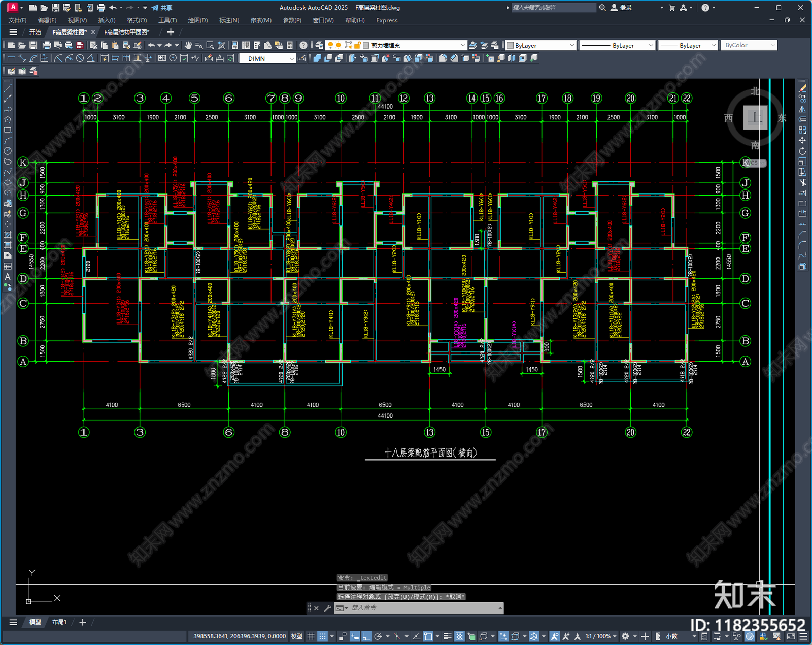This screenshot has height=645, width=812.
Task: Open the ByLayer linetype dropdown
Action: pyautogui.click(x=617, y=45)
